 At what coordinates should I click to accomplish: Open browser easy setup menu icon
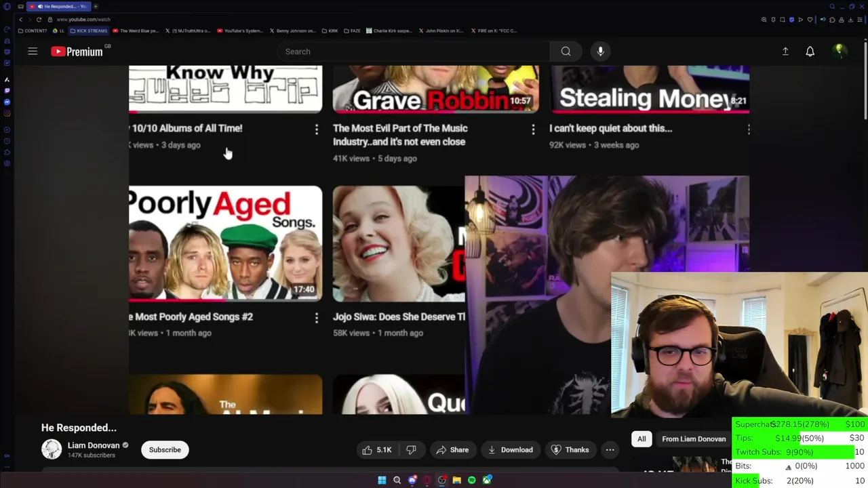859,20
